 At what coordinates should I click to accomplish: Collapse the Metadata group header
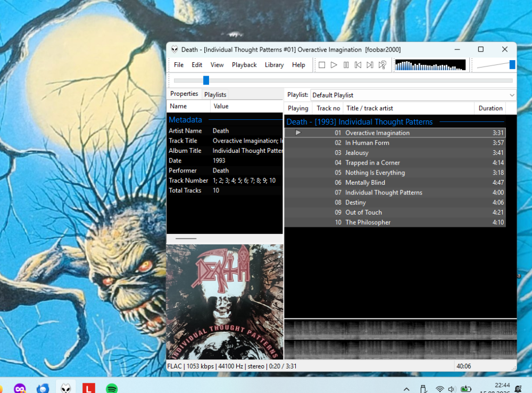pos(225,120)
